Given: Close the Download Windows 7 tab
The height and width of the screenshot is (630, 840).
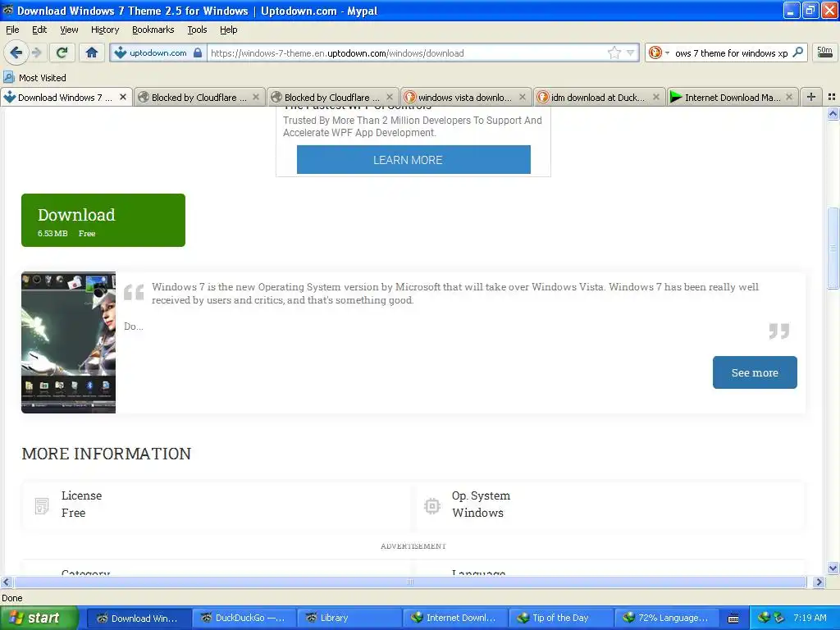Looking at the screenshot, I should point(123,97).
